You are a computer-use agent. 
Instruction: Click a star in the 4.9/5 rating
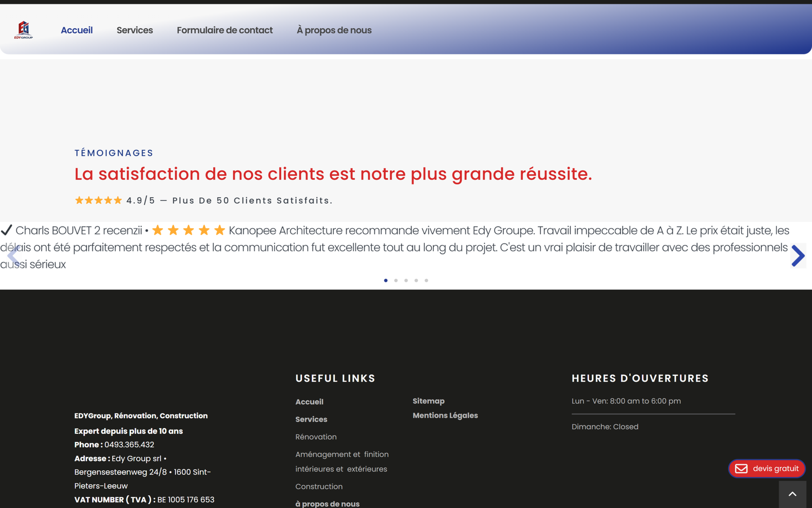click(x=98, y=200)
